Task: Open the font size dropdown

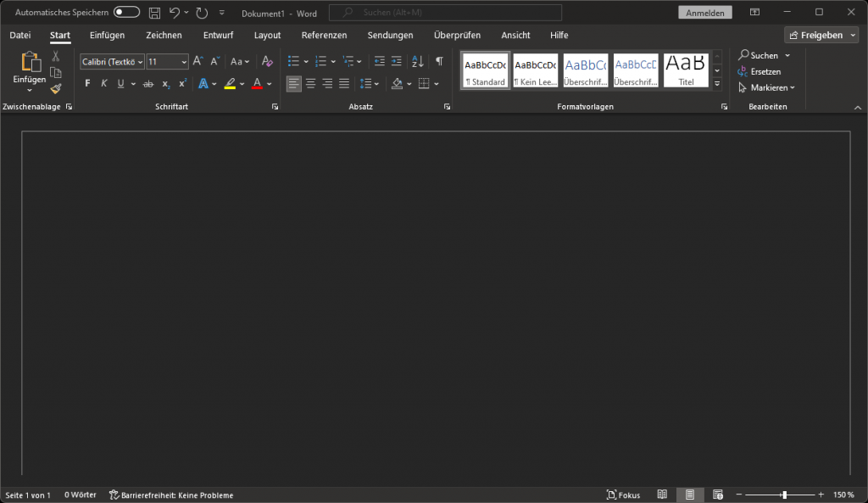Action: pos(182,61)
